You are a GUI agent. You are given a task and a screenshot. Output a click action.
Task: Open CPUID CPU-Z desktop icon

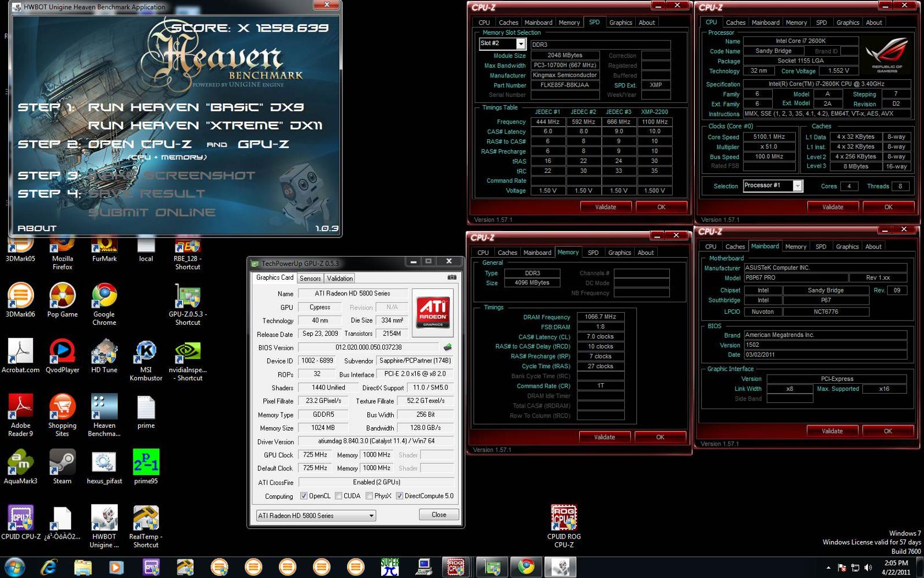[20, 522]
